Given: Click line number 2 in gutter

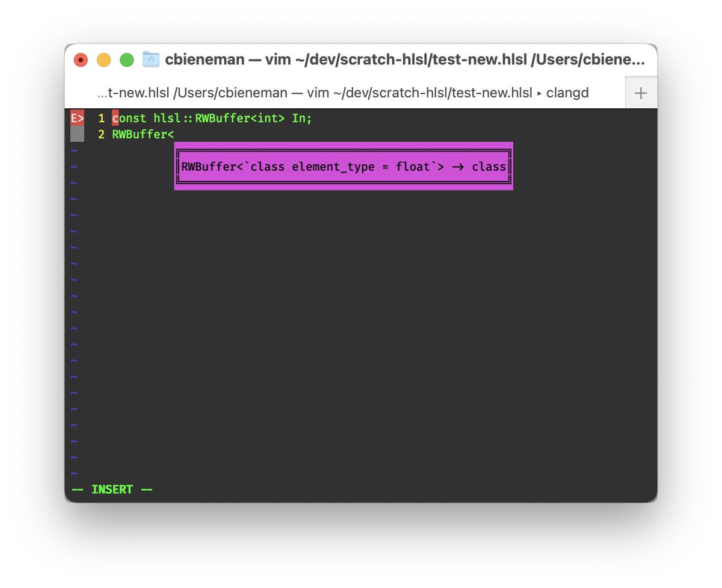Looking at the screenshot, I should [101, 135].
